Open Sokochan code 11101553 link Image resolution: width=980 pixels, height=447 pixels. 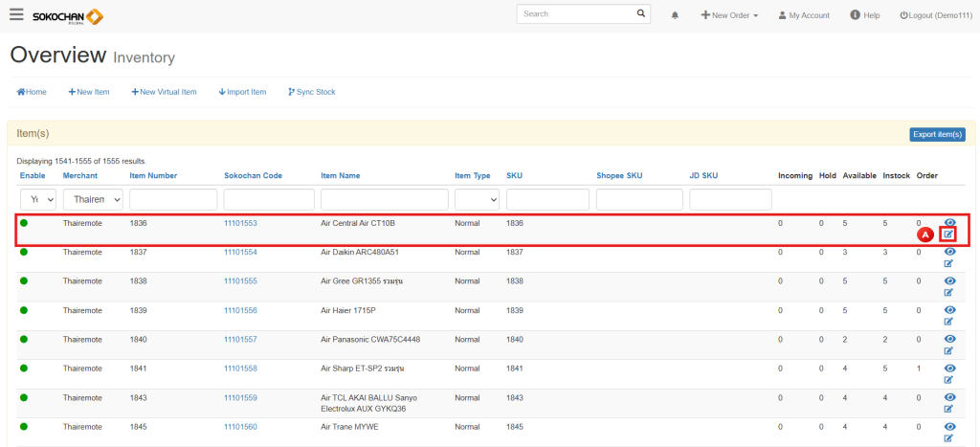coord(240,223)
